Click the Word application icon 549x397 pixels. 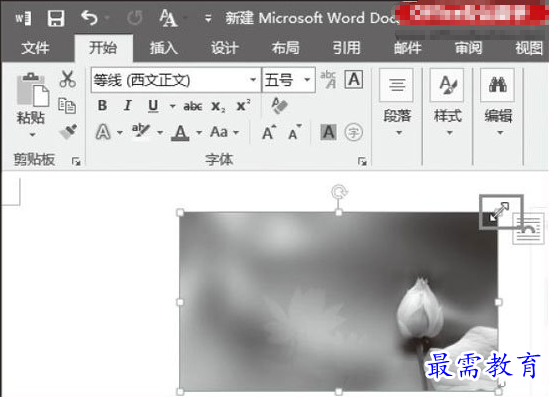pos(23,18)
